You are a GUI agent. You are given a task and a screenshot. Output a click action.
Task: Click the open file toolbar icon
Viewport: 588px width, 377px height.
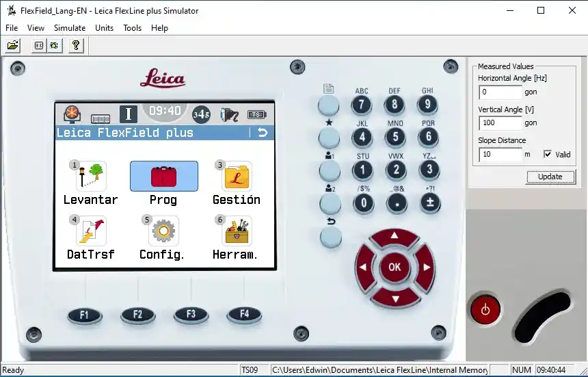pos(12,46)
